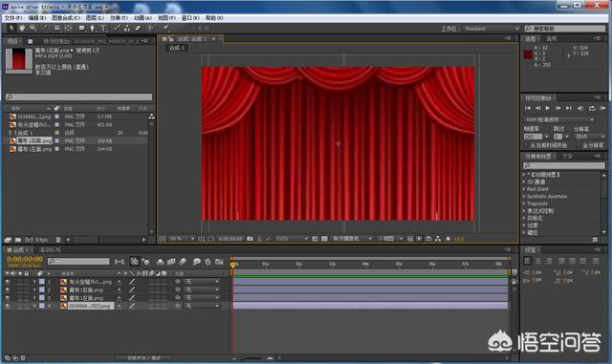The image size is (612, 364).
Task: Click Effects panel search field
Action: pos(563,166)
